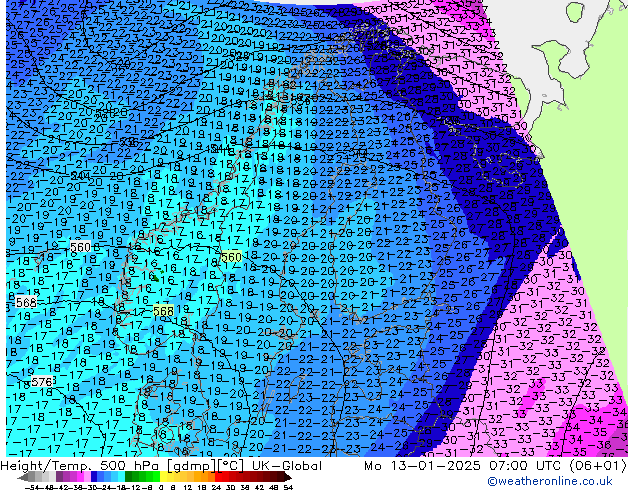This screenshot has width=634, height=490.
Task: Open the weatheronline.co.uk link
Action: point(550,481)
